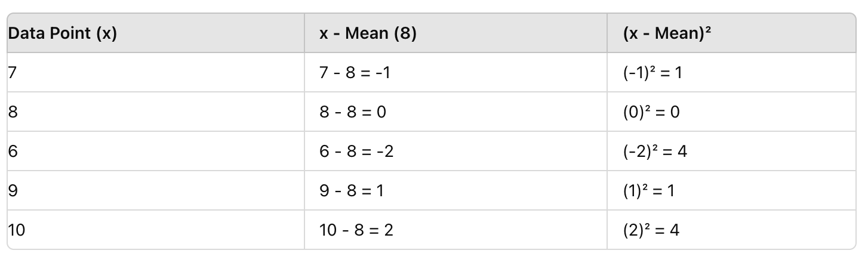Select the '6 - 8 = -2' cell
Viewport: 868px width, 272px height.
(356, 152)
